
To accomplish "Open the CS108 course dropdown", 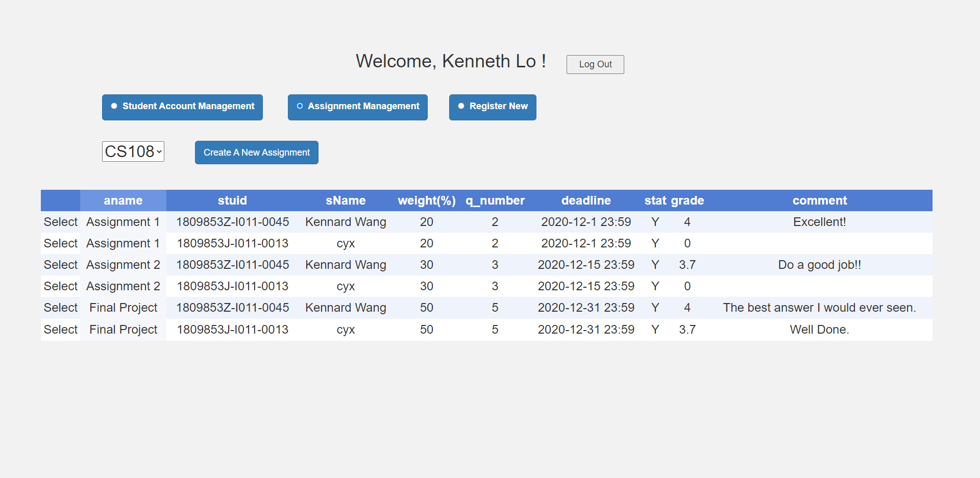I will click(x=133, y=152).
